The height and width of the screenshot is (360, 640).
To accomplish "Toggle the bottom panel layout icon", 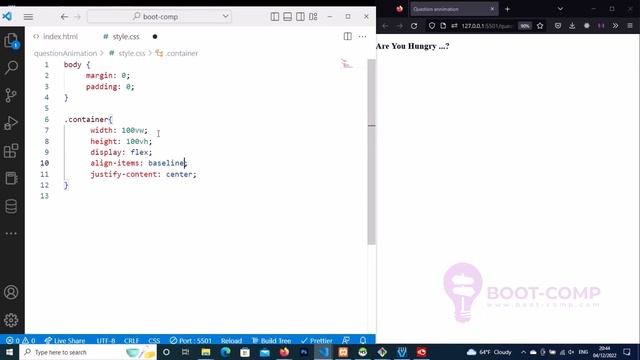I will point(287,17).
